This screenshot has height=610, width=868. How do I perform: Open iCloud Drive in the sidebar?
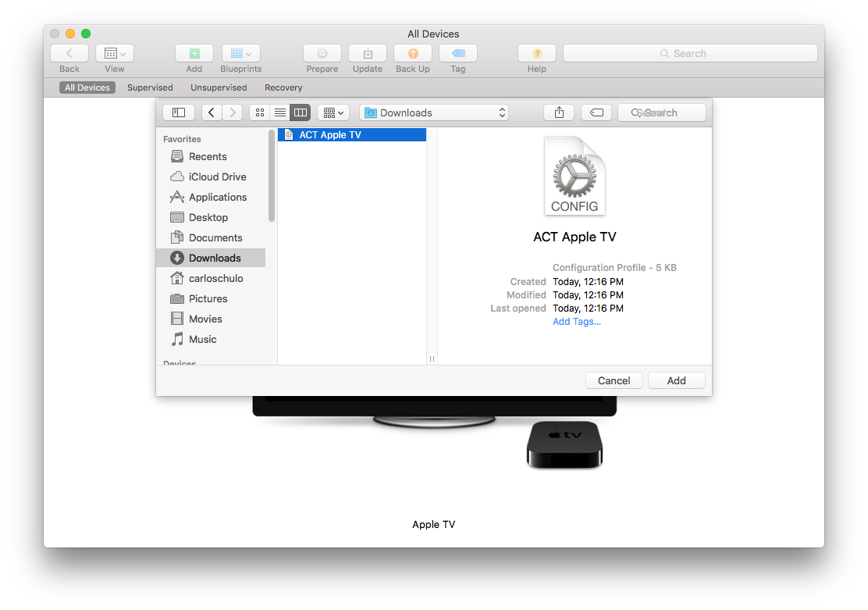point(211,177)
